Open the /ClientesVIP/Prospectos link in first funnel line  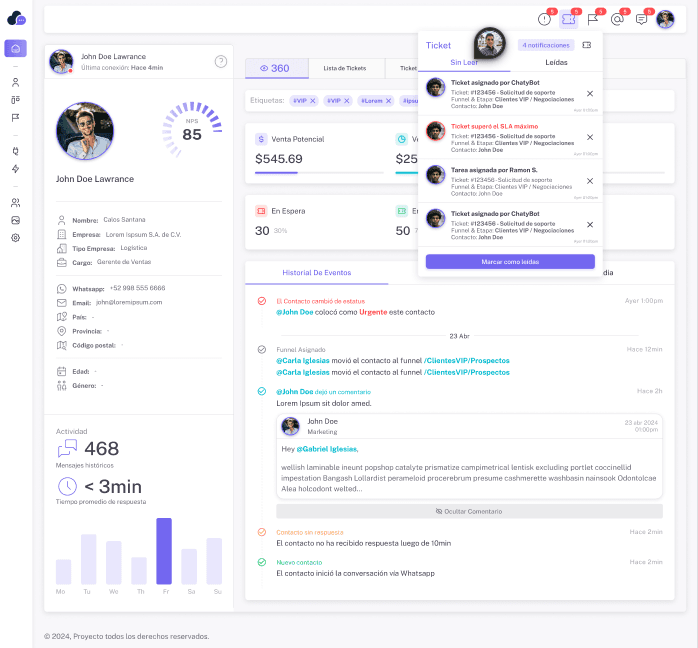point(467,360)
